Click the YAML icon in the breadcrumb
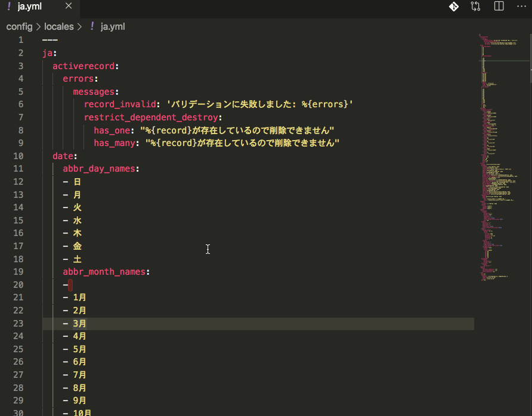 [92, 26]
